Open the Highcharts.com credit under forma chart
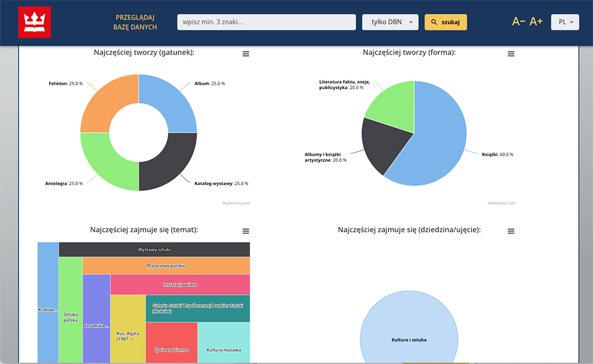 click(501, 203)
